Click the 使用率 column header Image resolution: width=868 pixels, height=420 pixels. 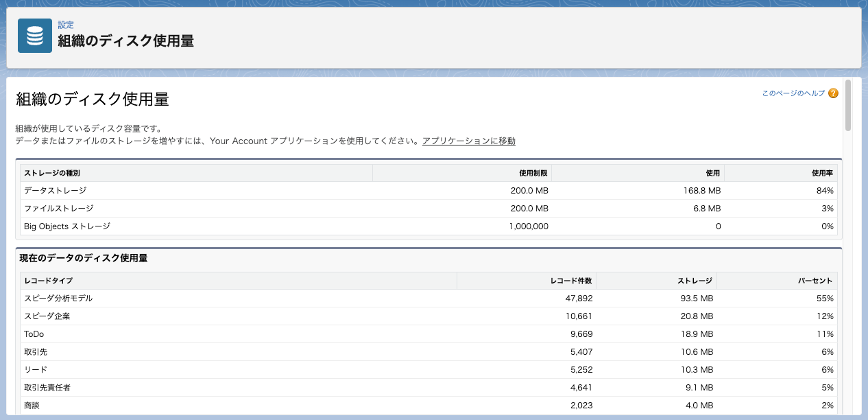pos(822,173)
